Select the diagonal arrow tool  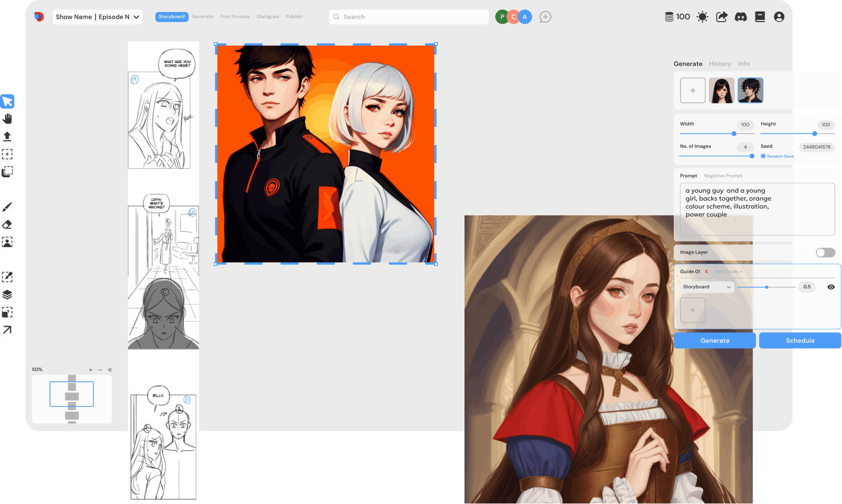coord(7,330)
